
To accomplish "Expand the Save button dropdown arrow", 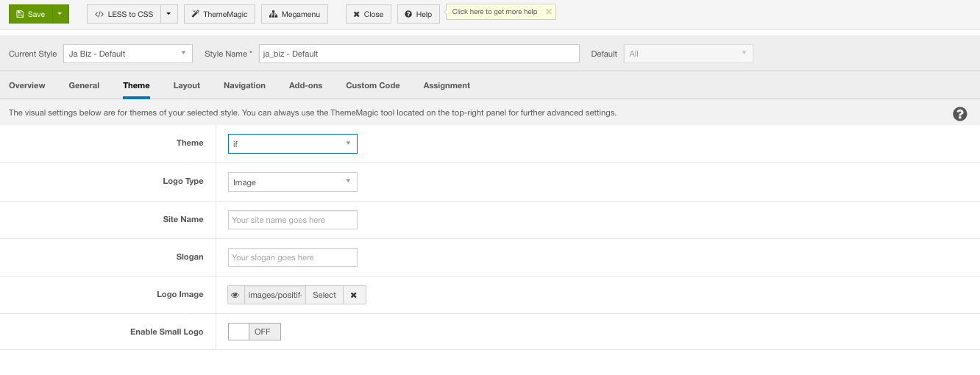I will (x=60, y=14).
